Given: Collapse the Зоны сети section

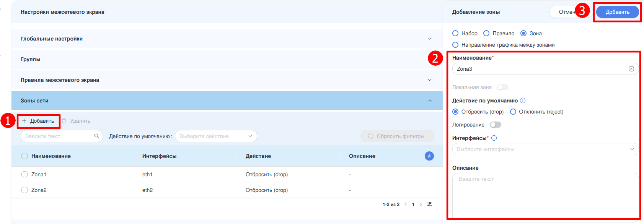Looking at the screenshot, I should tap(429, 101).
